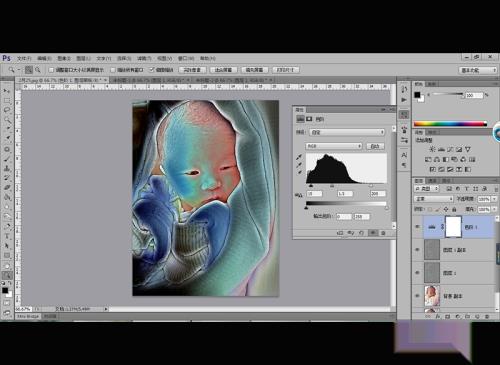This screenshot has width=500, height=365.
Task: Open the Edit menu
Action: [44, 58]
